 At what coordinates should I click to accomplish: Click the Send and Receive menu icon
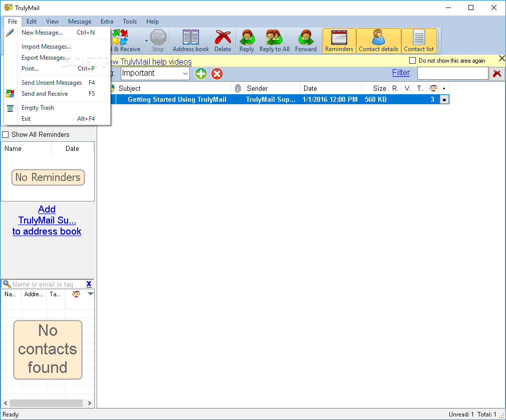[x=10, y=94]
